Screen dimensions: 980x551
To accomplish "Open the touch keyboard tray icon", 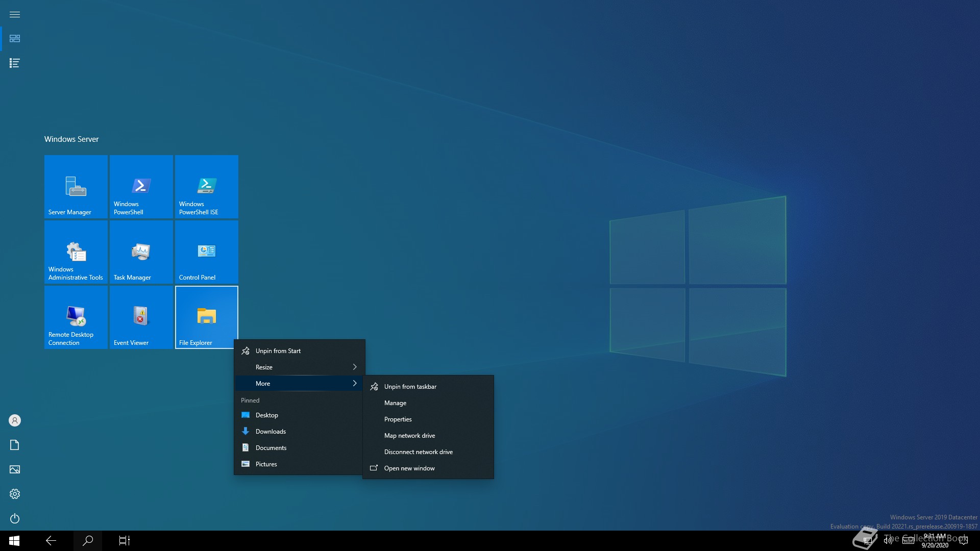I will pos(908,541).
